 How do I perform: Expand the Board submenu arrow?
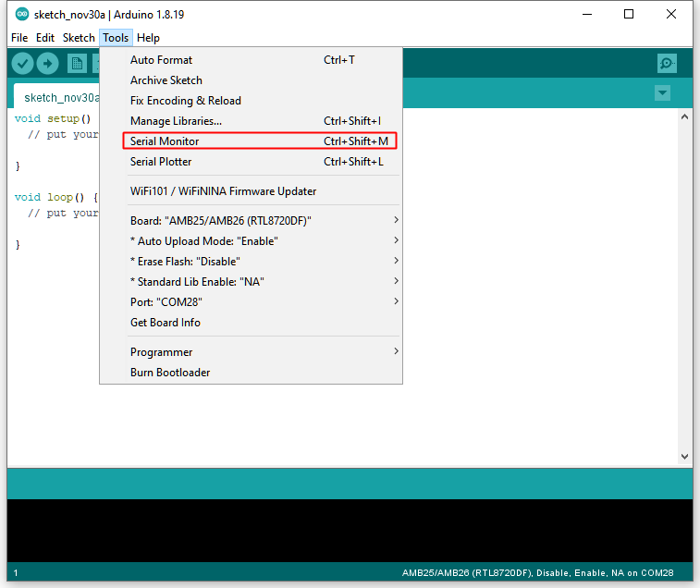click(396, 220)
